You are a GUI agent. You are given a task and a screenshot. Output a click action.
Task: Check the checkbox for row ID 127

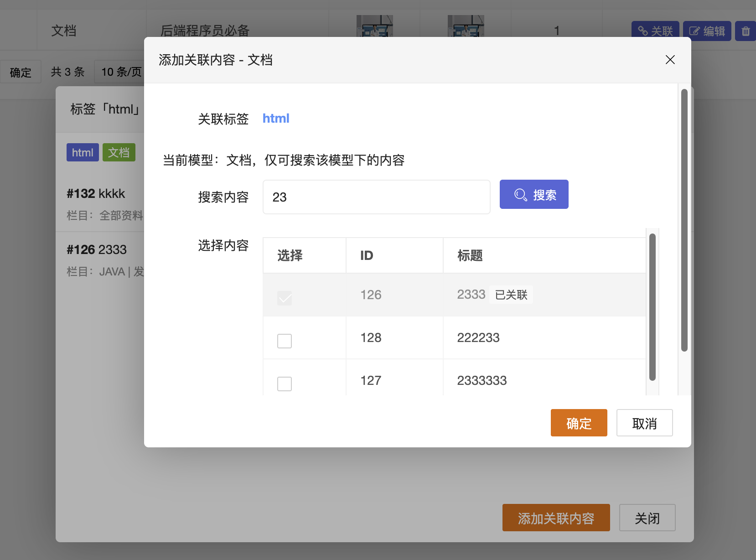pos(285,384)
